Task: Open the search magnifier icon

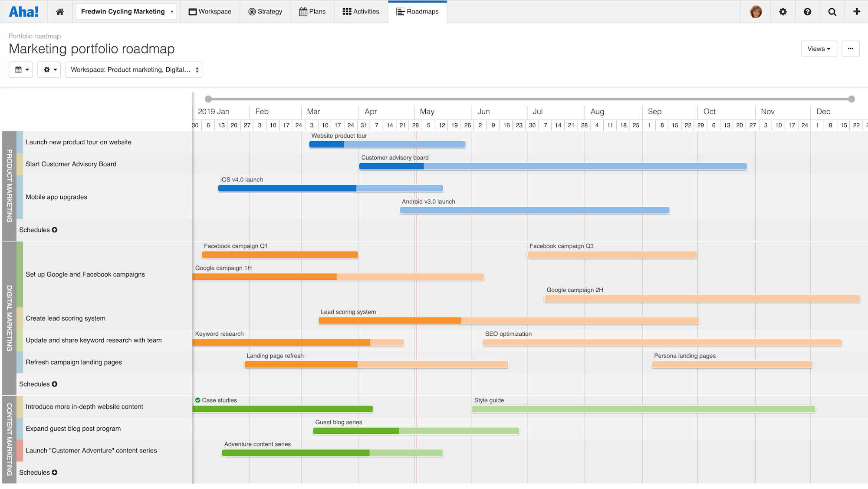Action: point(832,12)
